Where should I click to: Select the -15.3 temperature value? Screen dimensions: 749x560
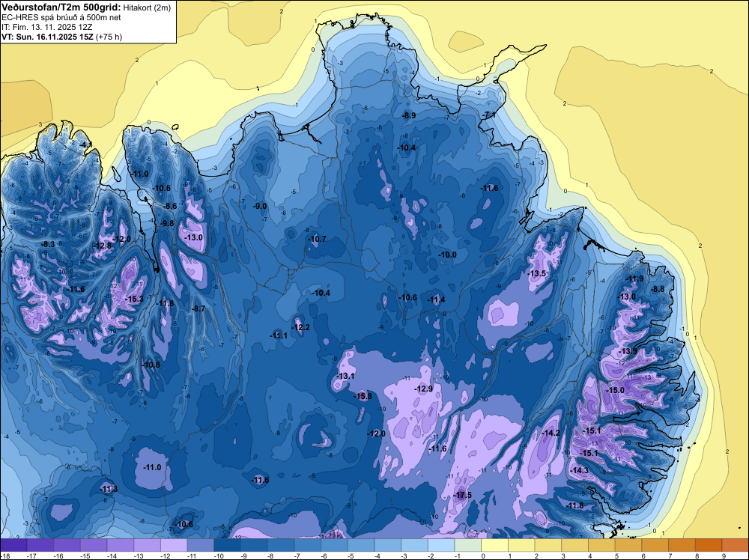click(x=134, y=299)
